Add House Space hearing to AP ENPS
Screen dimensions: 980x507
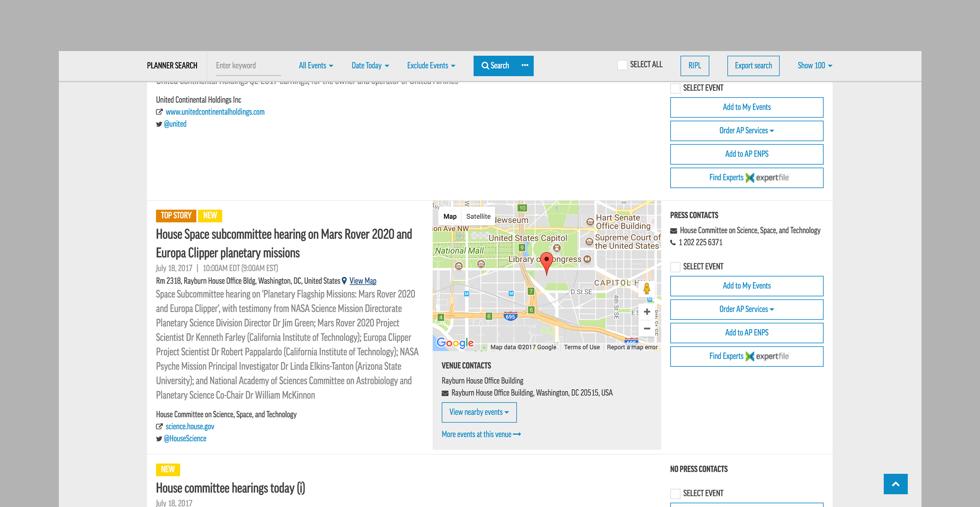point(747,333)
